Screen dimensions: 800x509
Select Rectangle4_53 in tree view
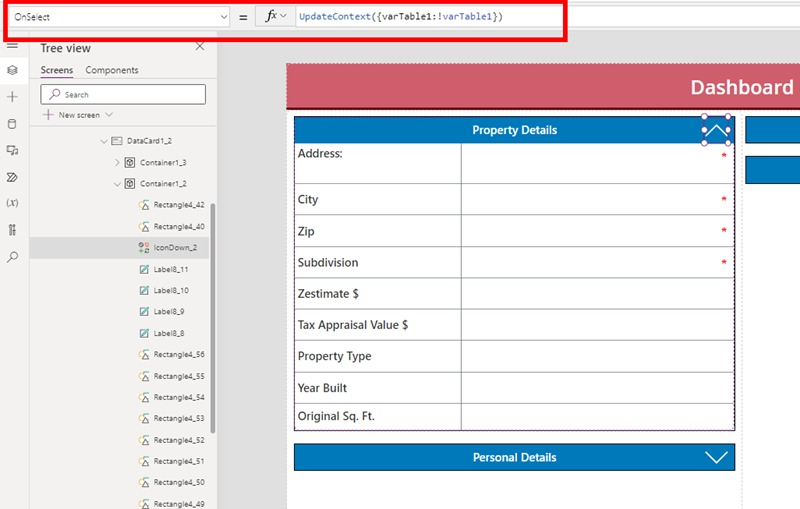[179, 418]
